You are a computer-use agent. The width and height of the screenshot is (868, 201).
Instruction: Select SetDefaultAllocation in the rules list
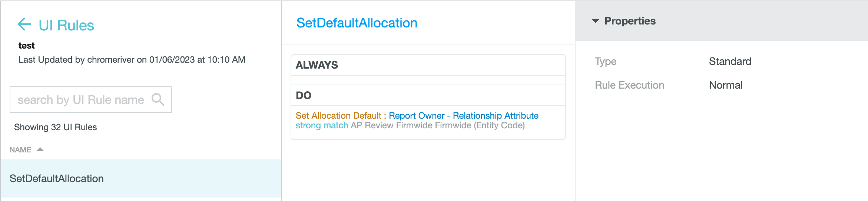57,178
